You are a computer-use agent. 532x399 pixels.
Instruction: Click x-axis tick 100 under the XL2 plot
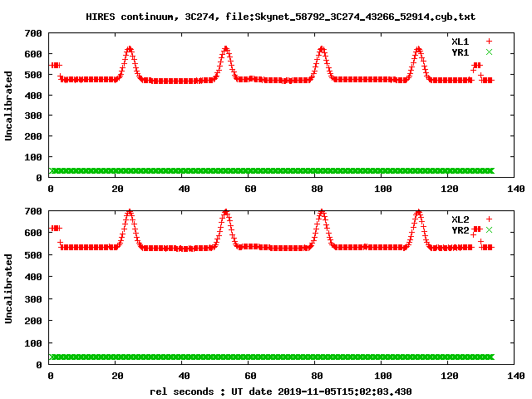(x=383, y=376)
